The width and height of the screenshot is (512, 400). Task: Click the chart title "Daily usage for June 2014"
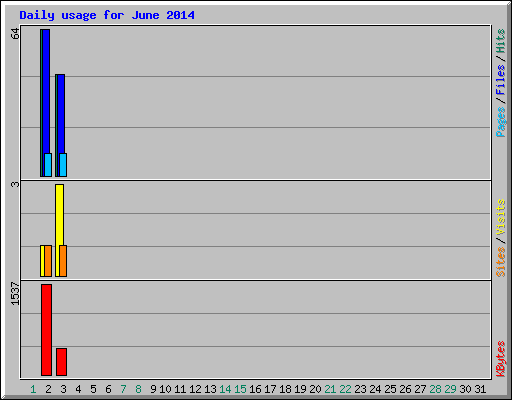[107, 15]
